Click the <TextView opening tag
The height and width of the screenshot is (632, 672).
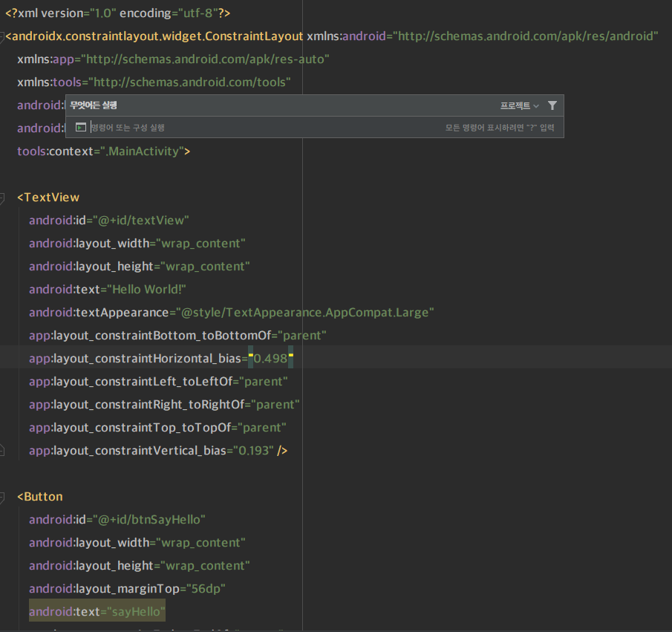(x=48, y=198)
